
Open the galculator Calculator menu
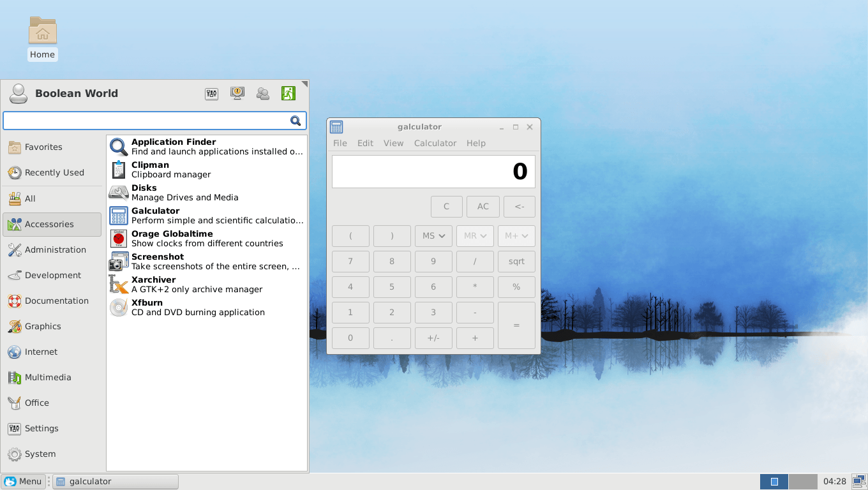tap(435, 144)
